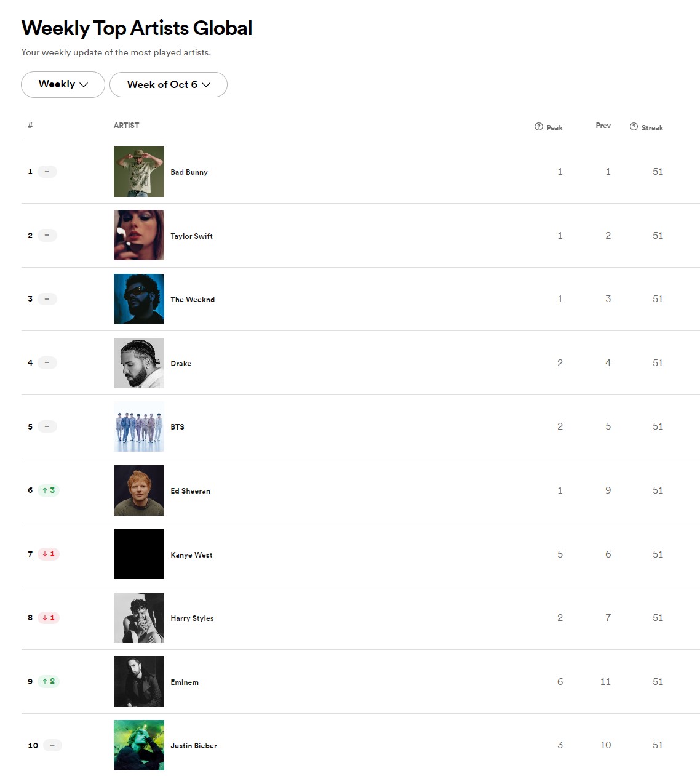Click the ARTIST column header
This screenshot has width=700, height=776.
(x=125, y=125)
